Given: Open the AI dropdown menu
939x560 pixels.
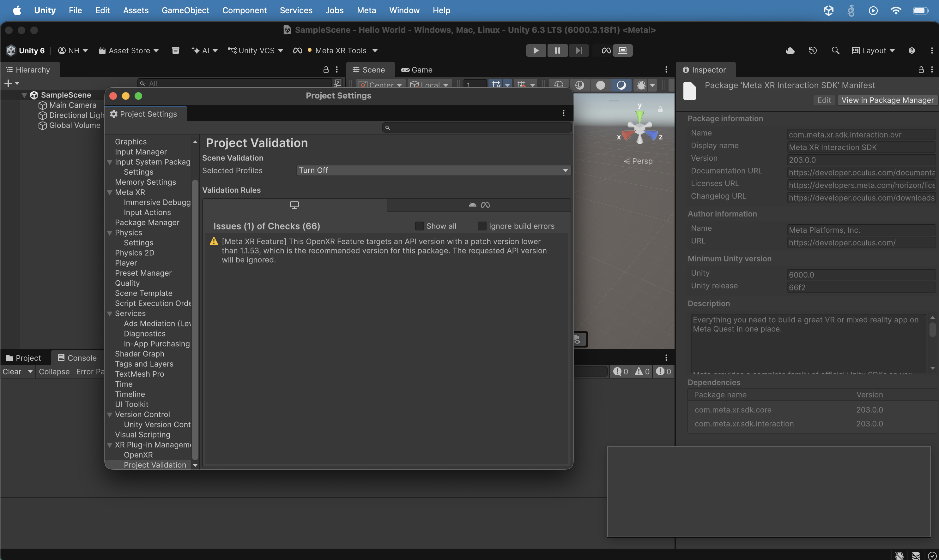Looking at the screenshot, I should tap(204, 51).
